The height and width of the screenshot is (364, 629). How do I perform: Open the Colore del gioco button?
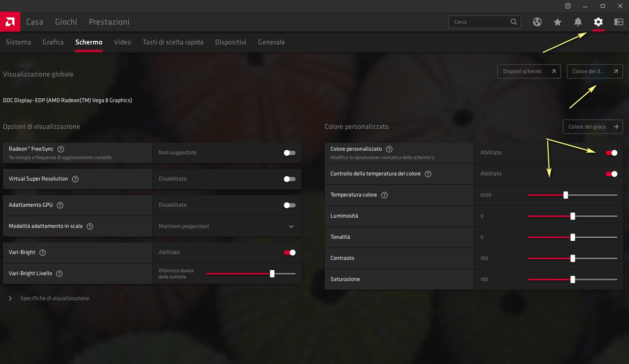(x=593, y=127)
